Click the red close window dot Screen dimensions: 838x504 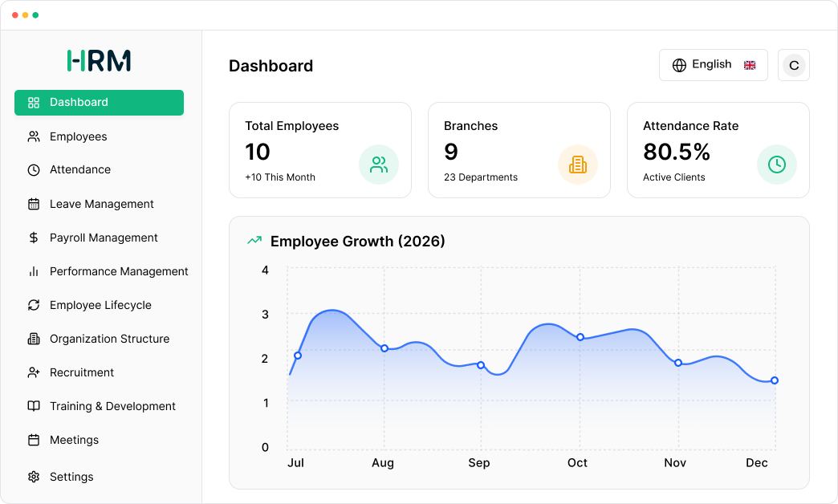[15, 15]
